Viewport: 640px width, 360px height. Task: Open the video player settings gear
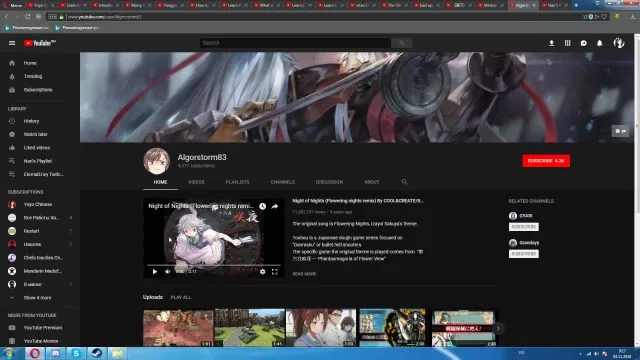262,272
